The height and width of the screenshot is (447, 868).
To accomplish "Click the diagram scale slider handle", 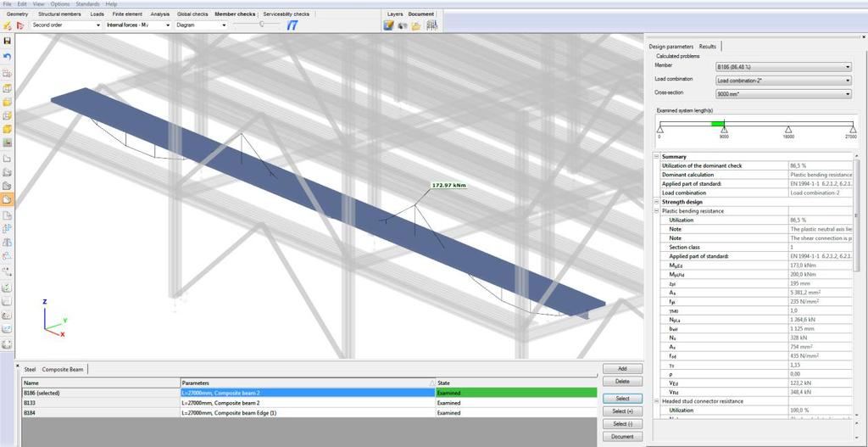I will click(262, 25).
